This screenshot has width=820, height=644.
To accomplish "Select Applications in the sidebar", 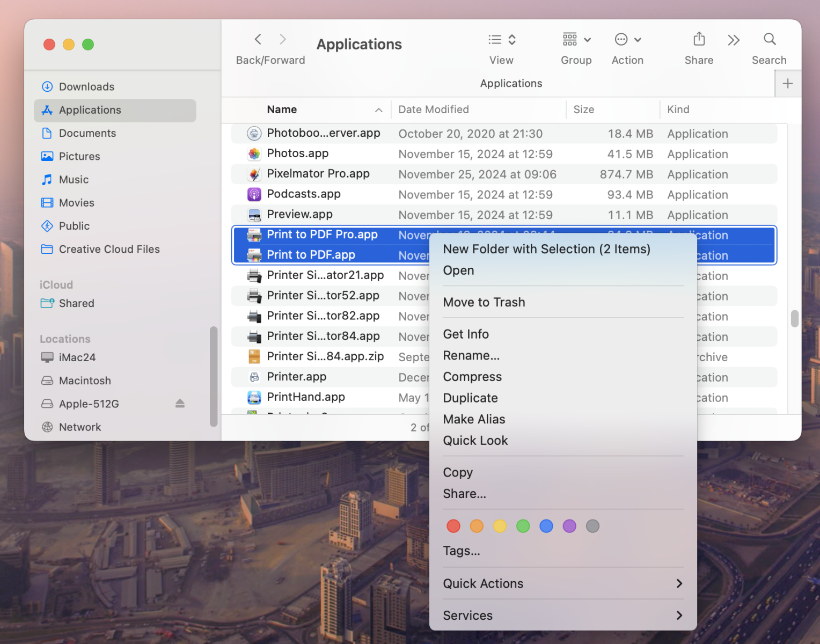I will [115, 110].
